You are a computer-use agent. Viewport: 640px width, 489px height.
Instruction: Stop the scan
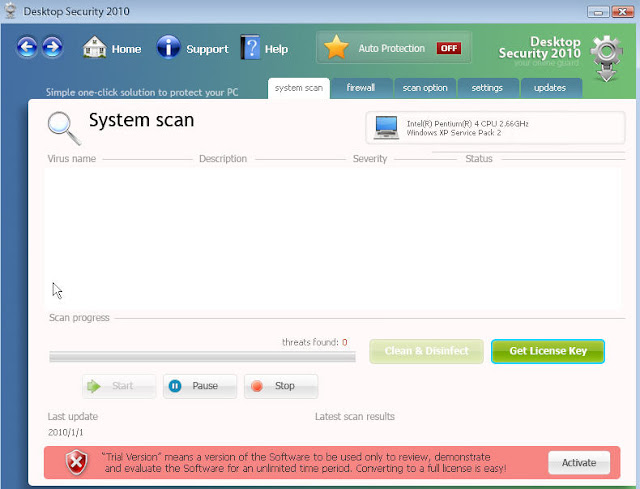(x=281, y=386)
